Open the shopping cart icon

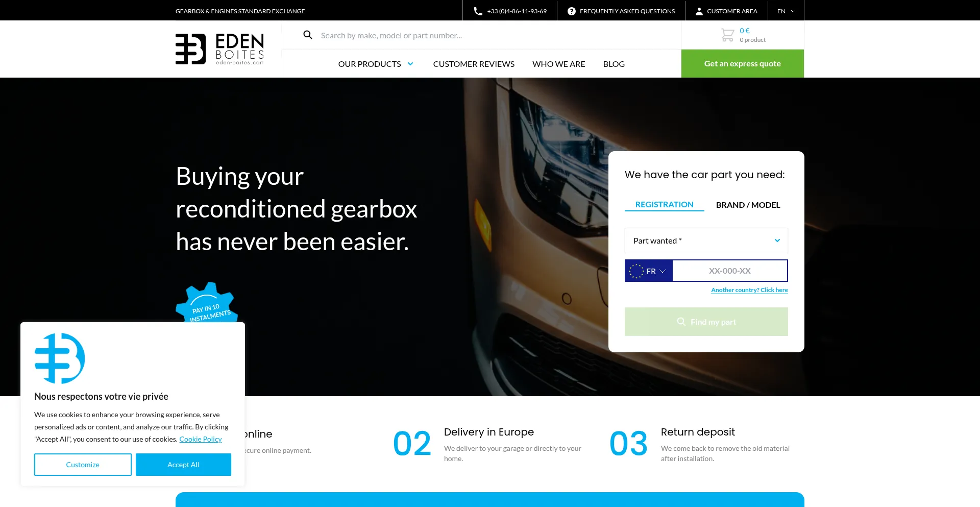pos(727,34)
